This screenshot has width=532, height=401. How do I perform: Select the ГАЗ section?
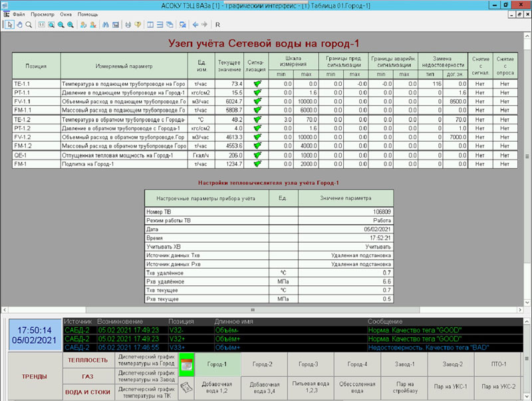(x=88, y=376)
